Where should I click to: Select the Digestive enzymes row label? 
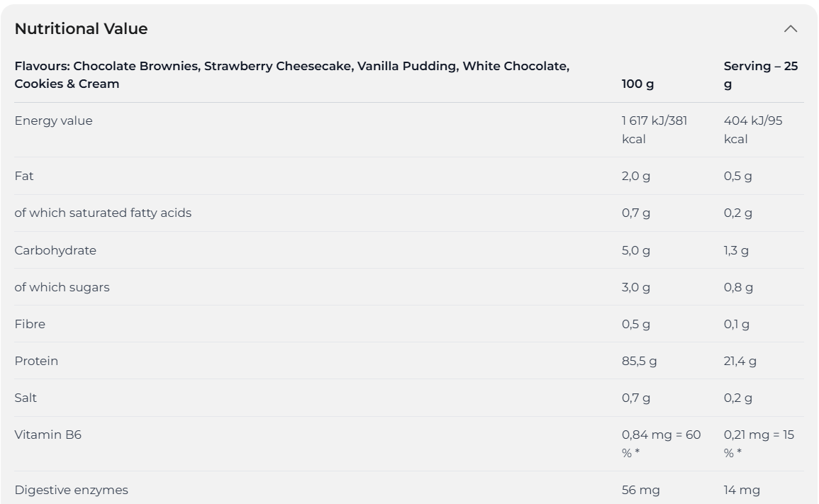[x=71, y=490]
